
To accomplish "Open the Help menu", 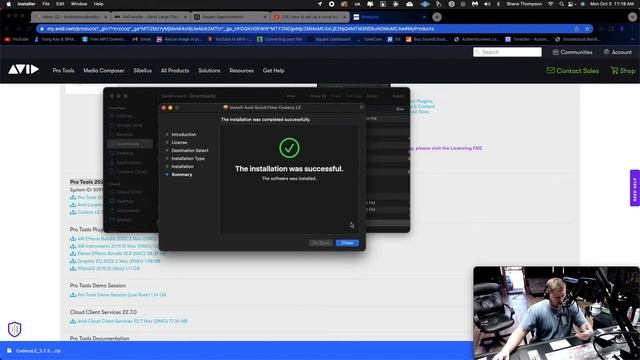I will point(98,4).
